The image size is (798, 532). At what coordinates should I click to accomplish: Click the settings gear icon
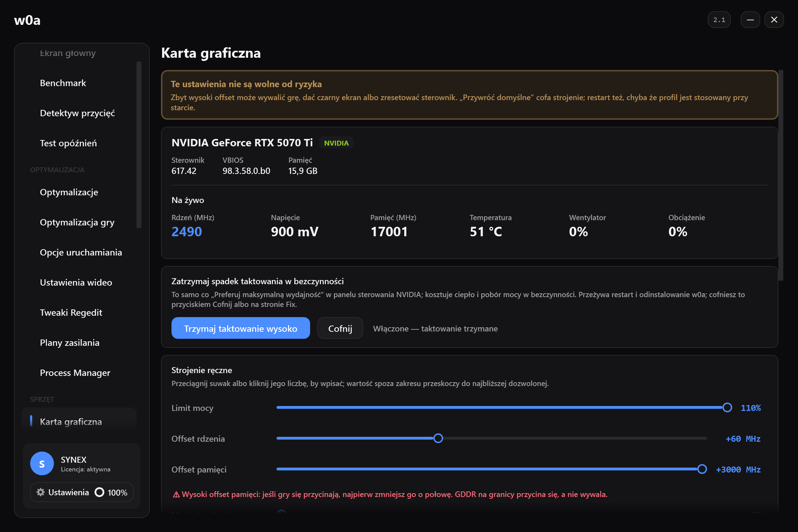(41, 492)
